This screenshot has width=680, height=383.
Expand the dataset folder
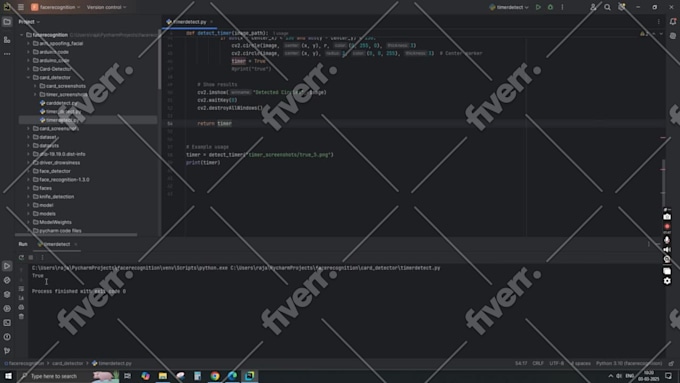click(x=29, y=137)
